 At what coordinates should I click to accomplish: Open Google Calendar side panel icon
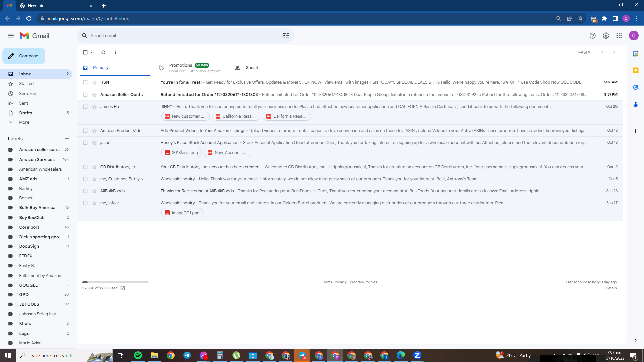pyautogui.click(x=636, y=54)
